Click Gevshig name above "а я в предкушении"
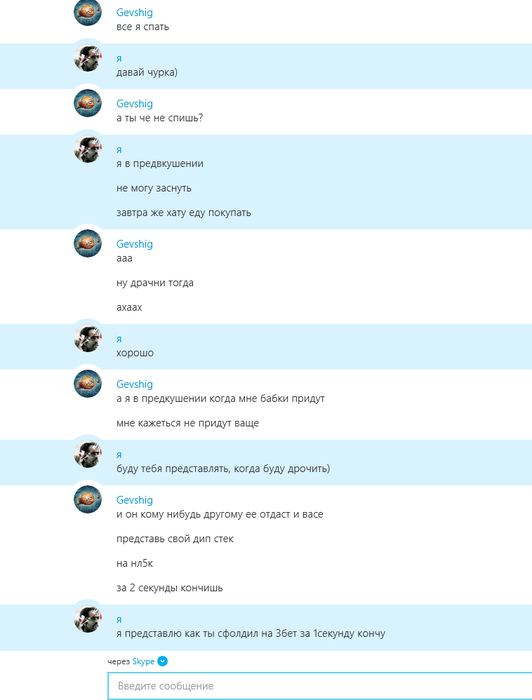 134,384
